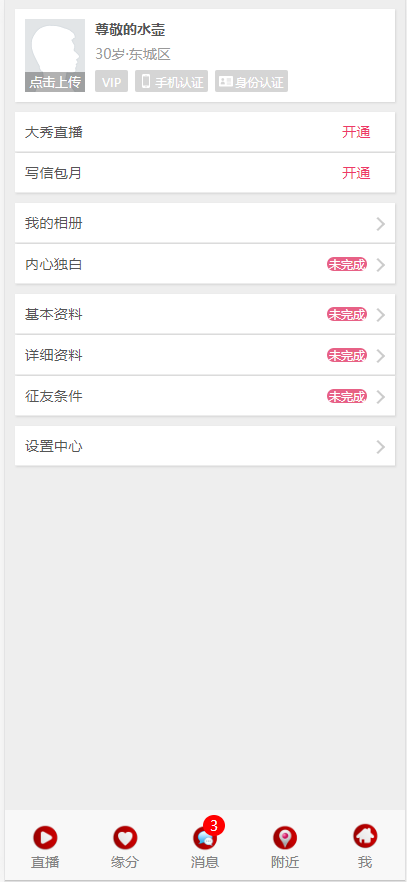Open the 基本资料 menu row
The width and height of the screenshot is (407, 882).
tap(205, 314)
